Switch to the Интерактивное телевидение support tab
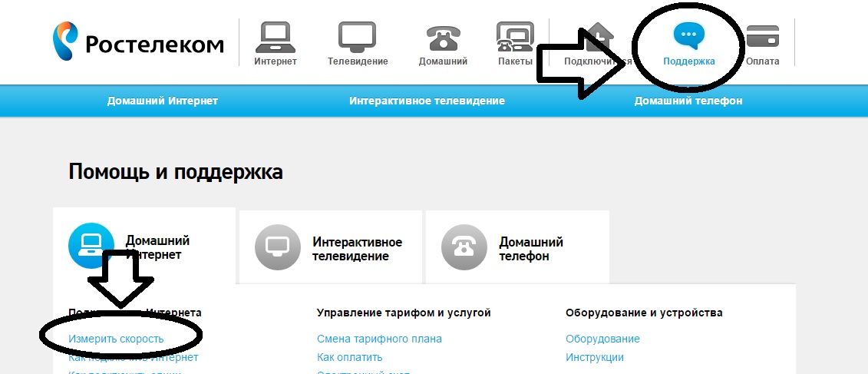The image size is (868, 374). 331,247
